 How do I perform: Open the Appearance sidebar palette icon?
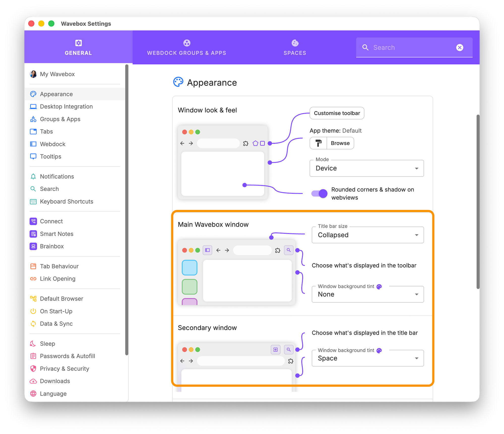pos(33,94)
